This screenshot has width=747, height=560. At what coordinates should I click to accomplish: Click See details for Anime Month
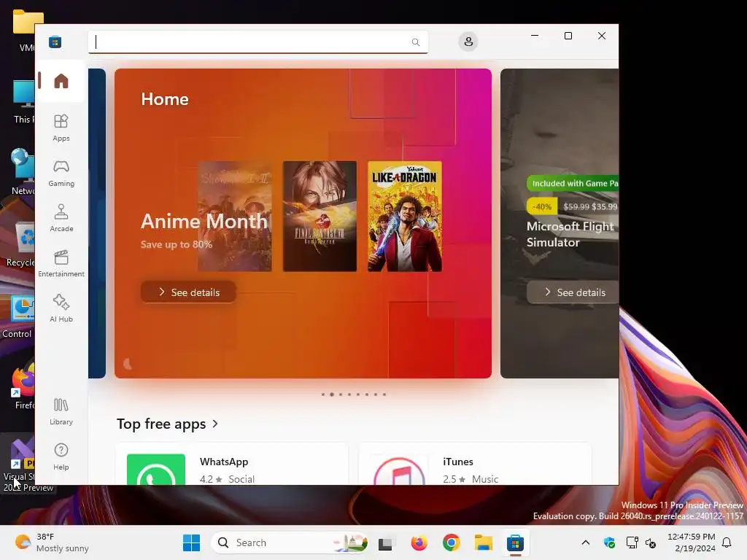point(189,292)
